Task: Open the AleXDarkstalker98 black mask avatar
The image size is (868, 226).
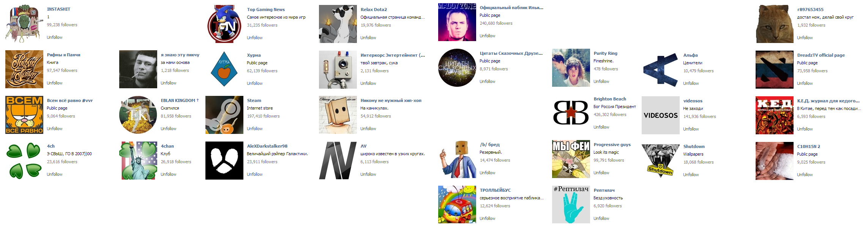Action: (224, 161)
